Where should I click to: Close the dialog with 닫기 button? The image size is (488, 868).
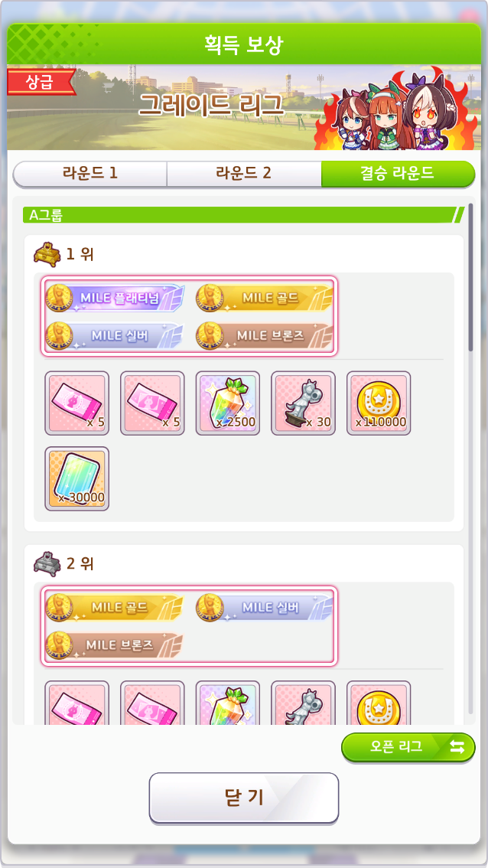point(243,798)
